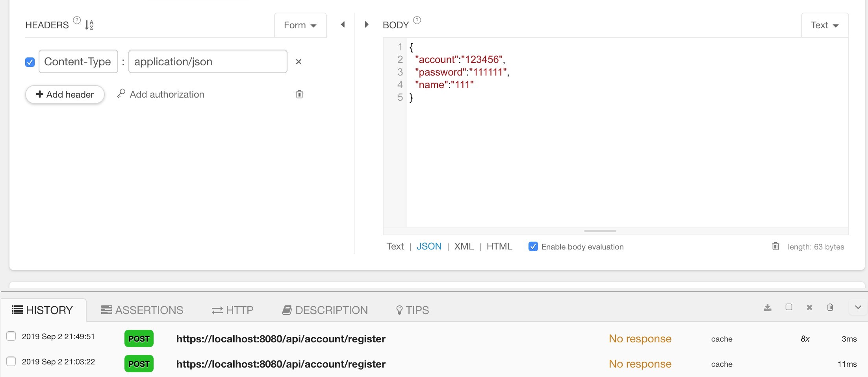The image size is (868, 377).
Task: Click the POST badge of the 21:49:51 entry
Action: click(x=139, y=339)
